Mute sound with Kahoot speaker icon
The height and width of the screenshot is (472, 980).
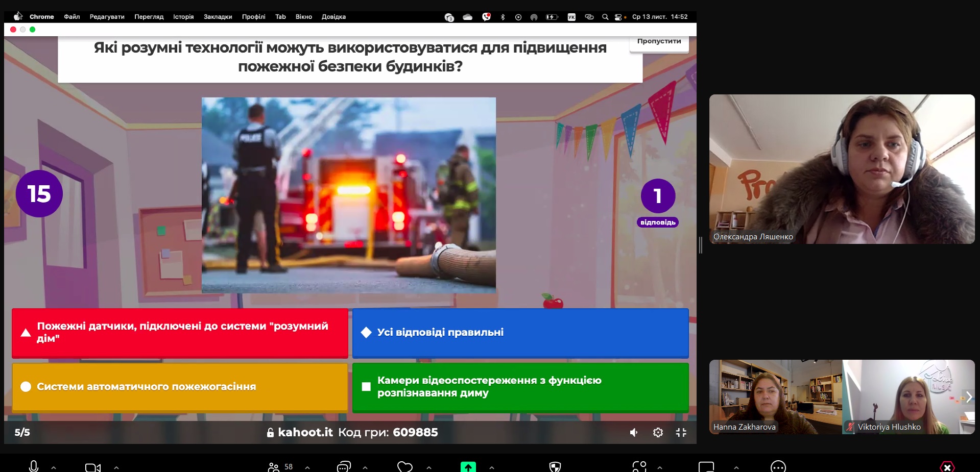click(633, 433)
